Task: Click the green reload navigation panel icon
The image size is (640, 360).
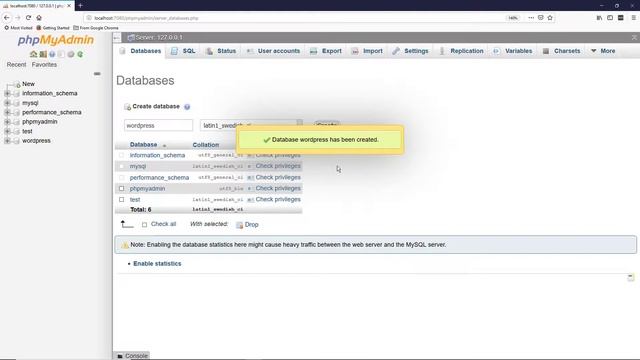Action: pos(80,54)
